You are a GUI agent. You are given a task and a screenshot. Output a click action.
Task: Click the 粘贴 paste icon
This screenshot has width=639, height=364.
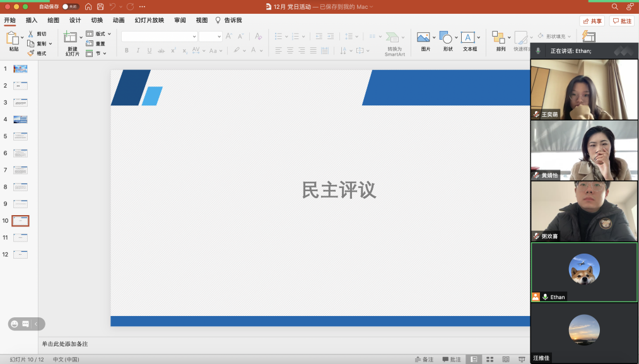pos(13,38)
